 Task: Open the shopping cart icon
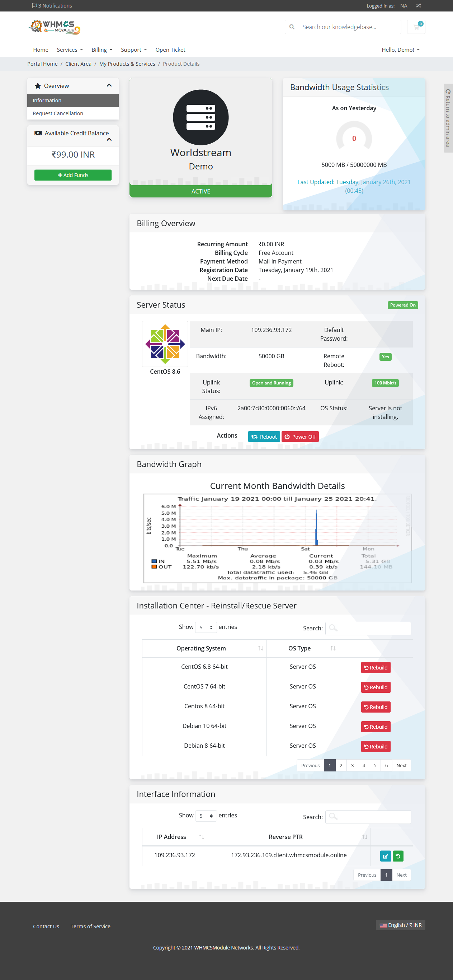pos(416,27)
